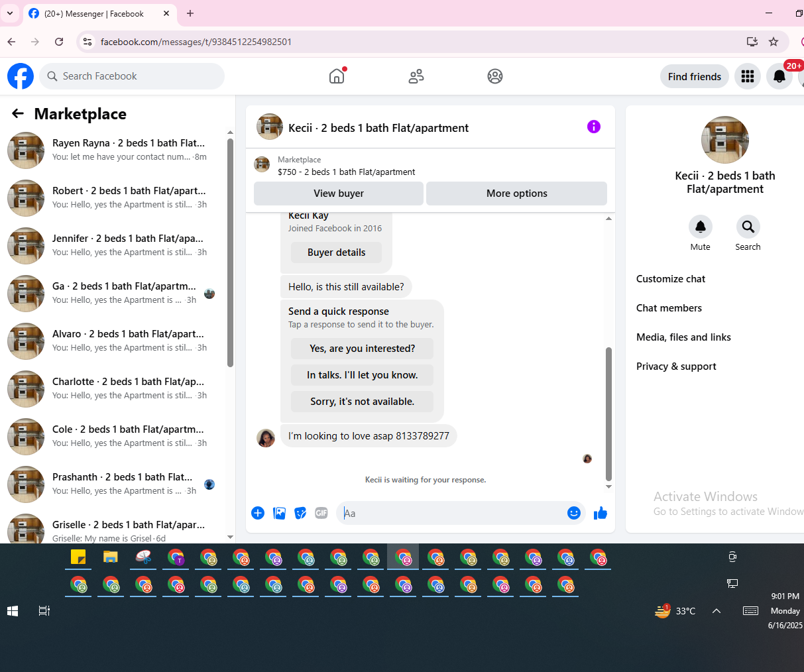Click the Find friends button
Image resolution: width=804 pixels, height=672 pixels.
695,76
